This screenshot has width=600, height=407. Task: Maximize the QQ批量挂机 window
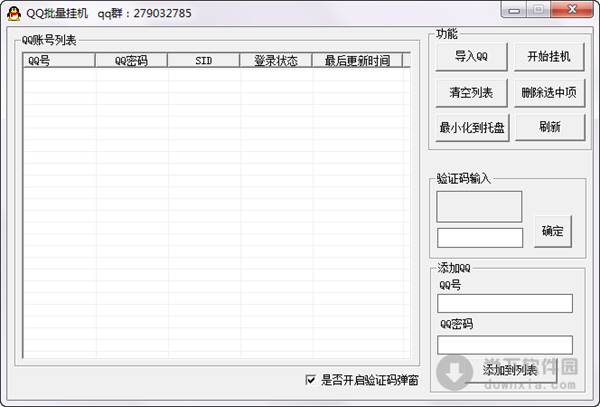click(x=538, y=10)
